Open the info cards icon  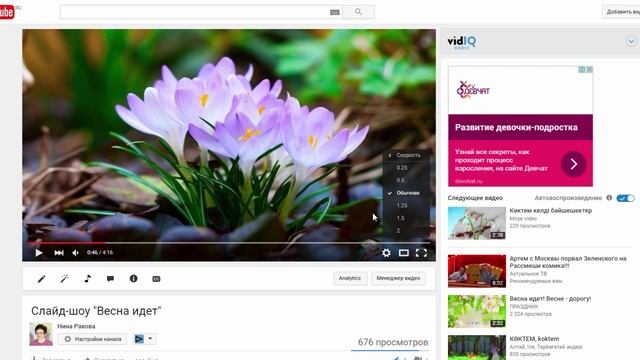(x=133, y=278)
